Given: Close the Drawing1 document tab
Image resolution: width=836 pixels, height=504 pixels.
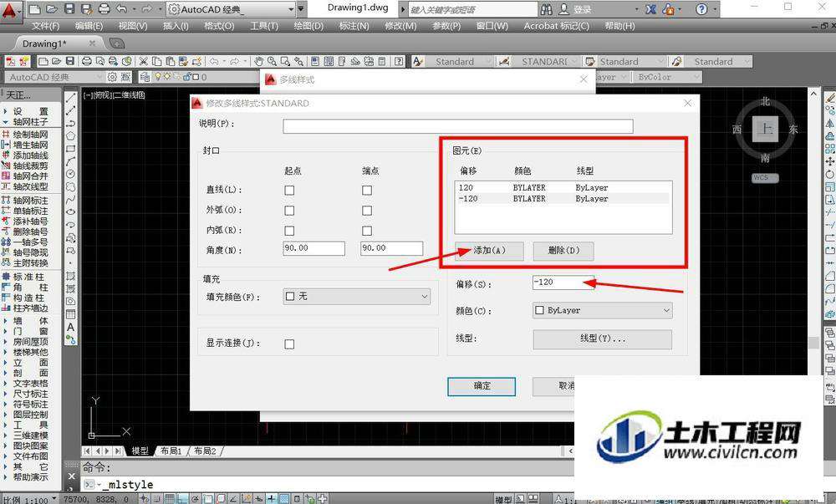Looking at the screenshot, I should pyautogui.click(x=92, y=43).
